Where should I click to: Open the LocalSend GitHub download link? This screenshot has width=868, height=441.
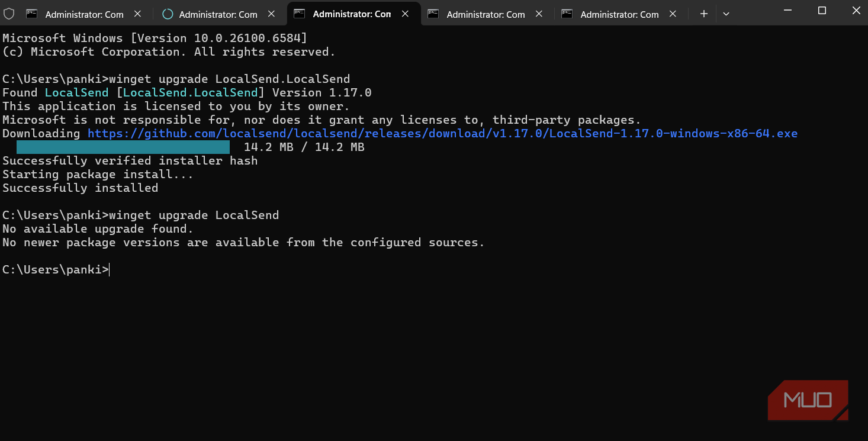(x=442, y=134)
